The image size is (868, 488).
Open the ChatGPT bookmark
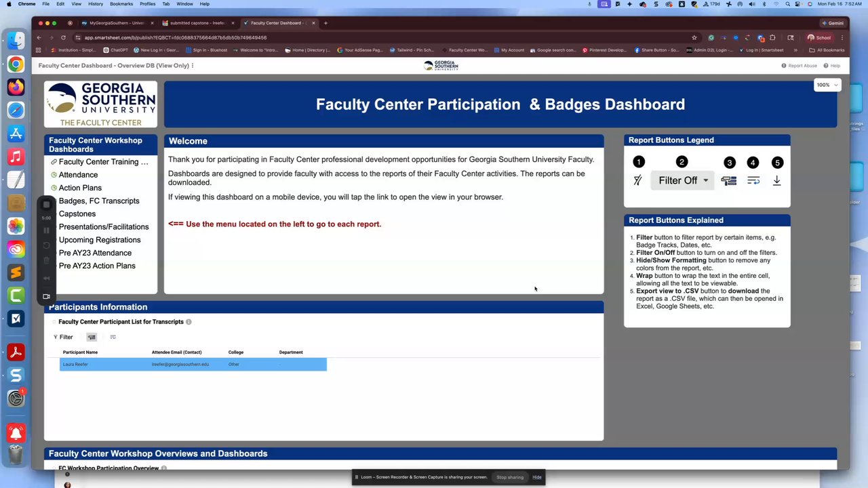tap(115, 50)
